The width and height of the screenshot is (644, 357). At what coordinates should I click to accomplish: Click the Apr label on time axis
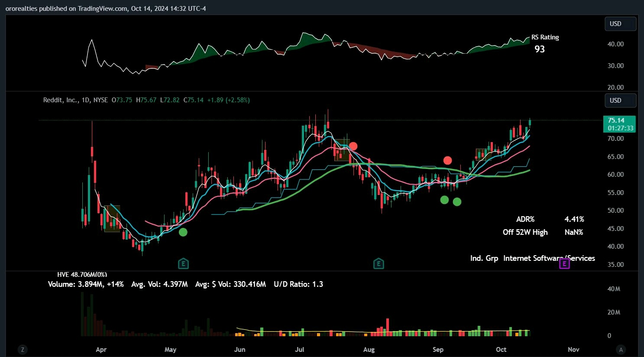pos(101,350)
